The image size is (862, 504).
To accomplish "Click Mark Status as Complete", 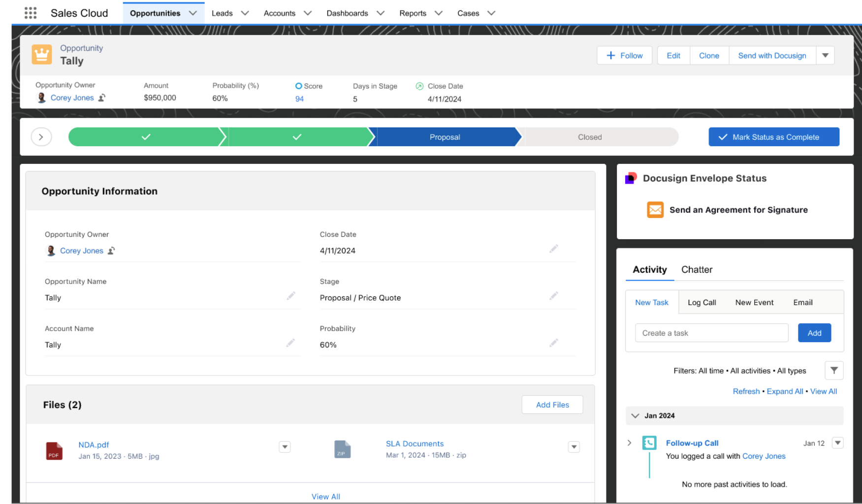I will click(774, 137).
